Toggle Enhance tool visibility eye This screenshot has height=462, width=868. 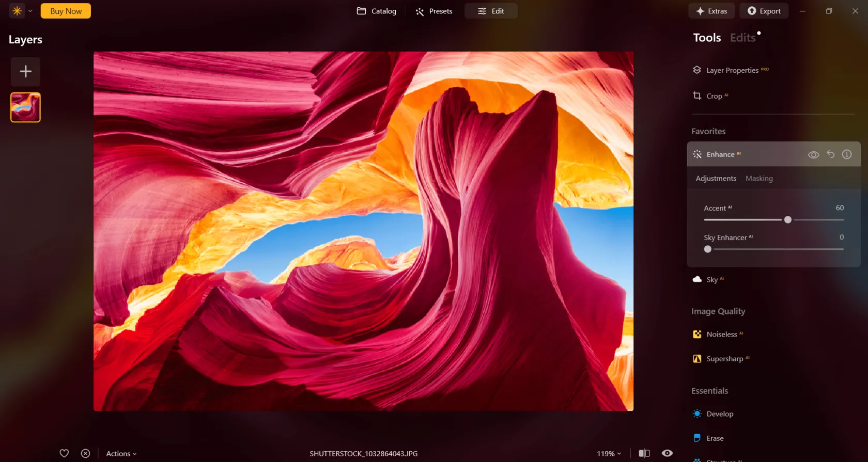813,155
